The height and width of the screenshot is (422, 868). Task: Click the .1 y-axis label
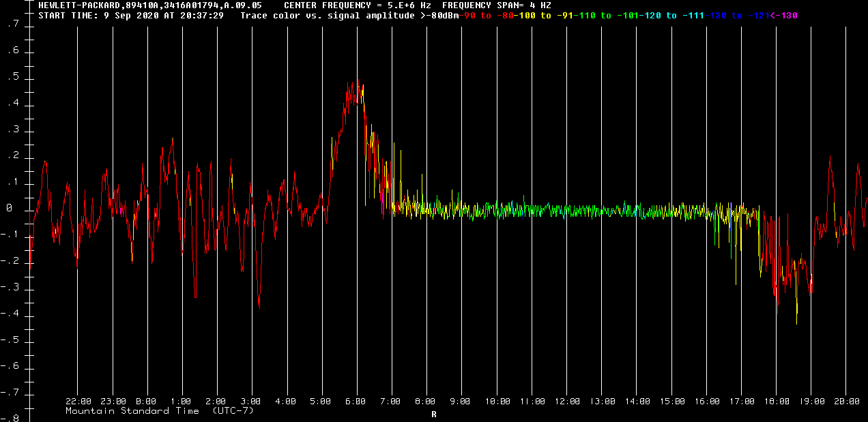[x=13, y=183]
